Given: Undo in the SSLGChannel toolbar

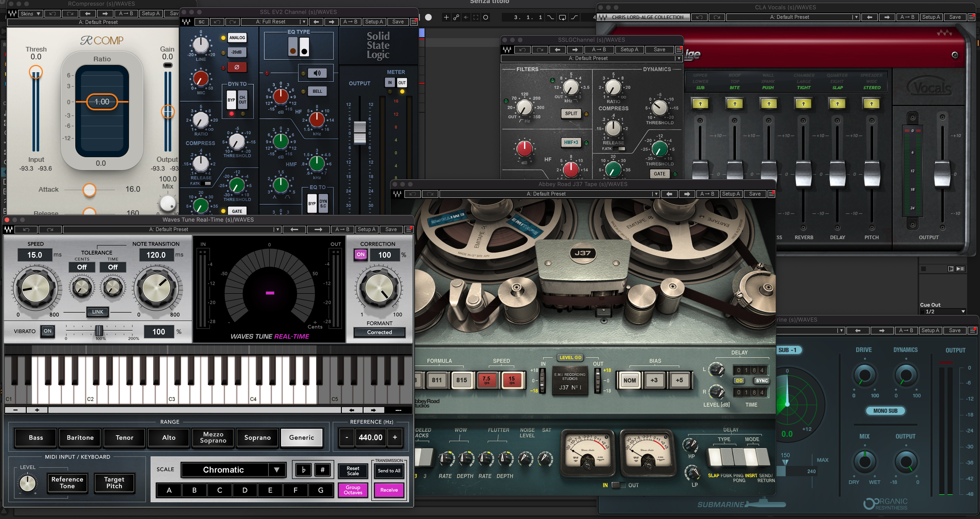Looking at the screenshot, I should pos(523,50).
